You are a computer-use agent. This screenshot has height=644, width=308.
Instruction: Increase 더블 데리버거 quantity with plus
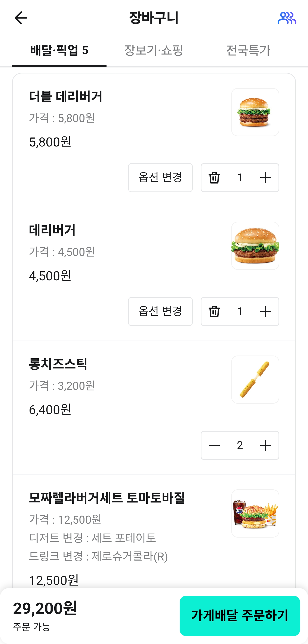pyautogui.click(x=265, y=178)
